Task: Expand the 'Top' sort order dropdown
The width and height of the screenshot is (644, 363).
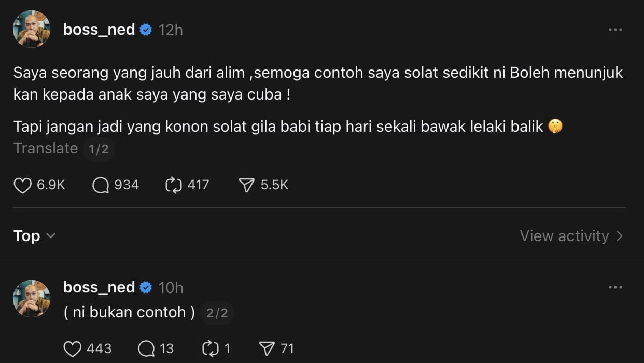Action: (34, 236)
